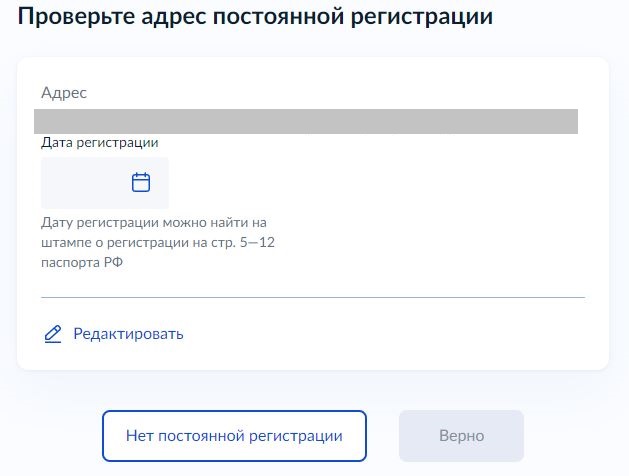
Task: Click hint line Дату регистрации можно найти на
Action: click(154, 223)
